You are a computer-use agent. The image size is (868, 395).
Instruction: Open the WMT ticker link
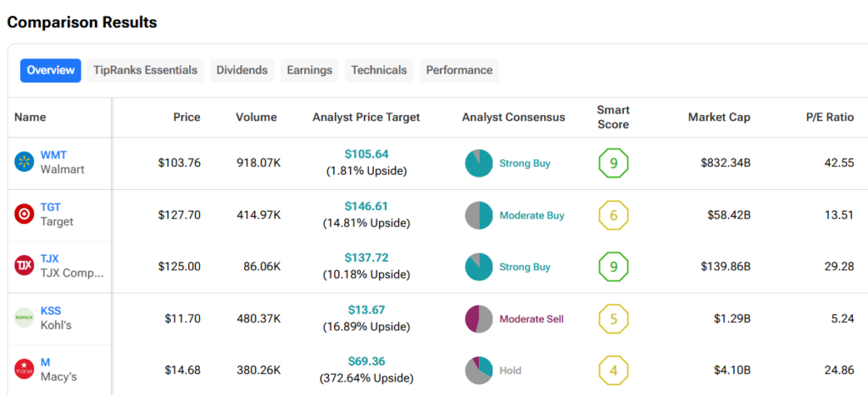(x=53, y=155)
